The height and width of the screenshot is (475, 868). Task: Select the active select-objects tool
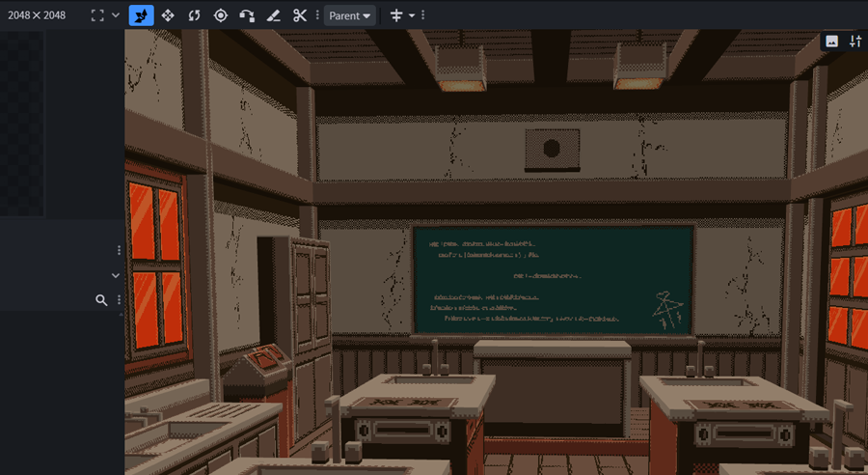click(141, 15)
